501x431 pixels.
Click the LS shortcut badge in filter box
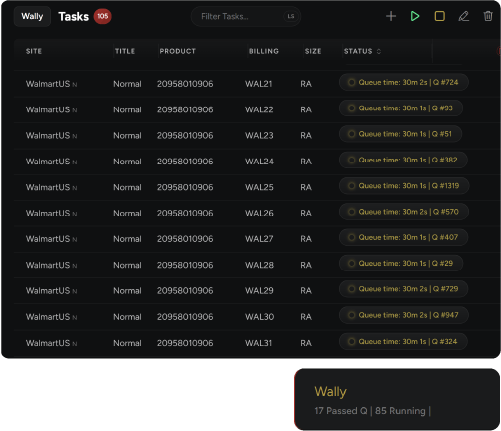point(291,16)
